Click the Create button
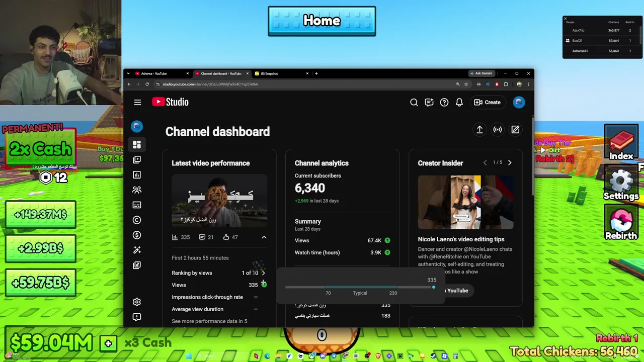644x362 pixels. [487, 102]
